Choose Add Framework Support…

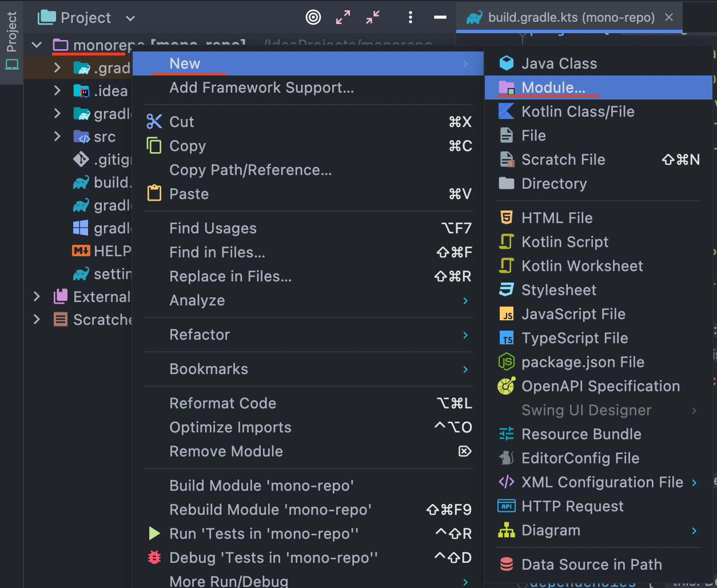[x=308, y=88]
